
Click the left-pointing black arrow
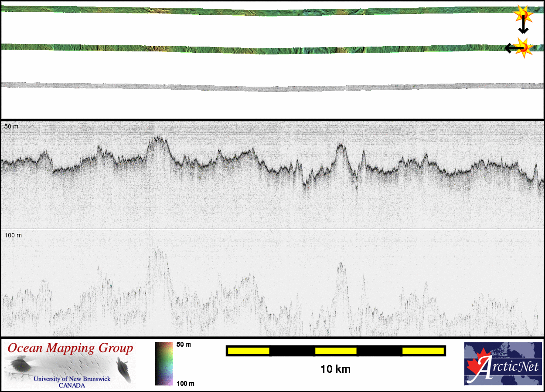click(511, 48)
